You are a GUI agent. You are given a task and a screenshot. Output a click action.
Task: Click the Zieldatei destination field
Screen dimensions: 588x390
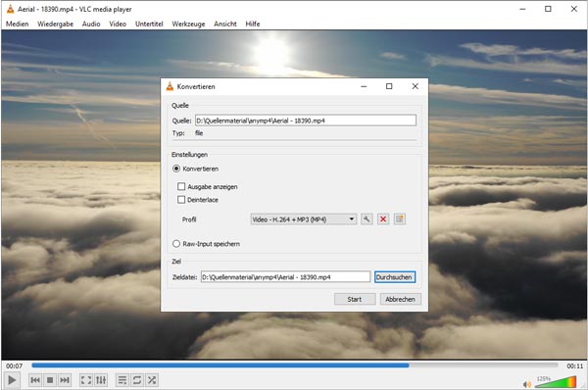285,277
